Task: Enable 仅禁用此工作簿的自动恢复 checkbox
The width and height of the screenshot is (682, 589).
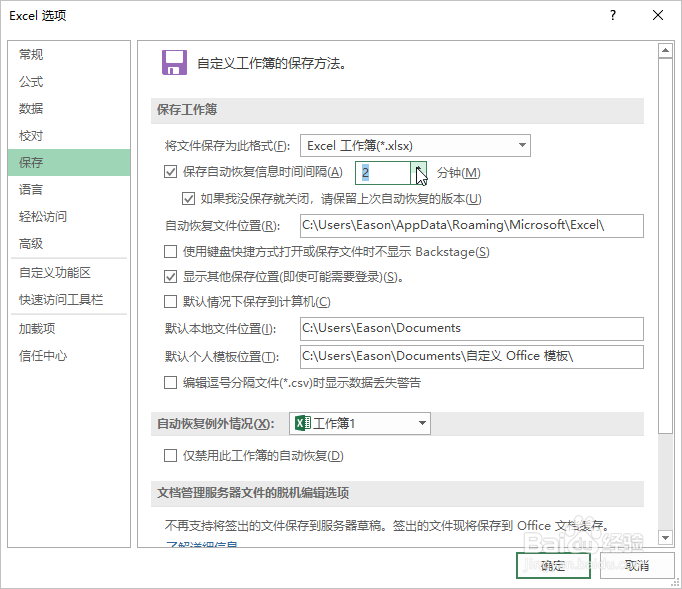Action: tap(170, 455)
